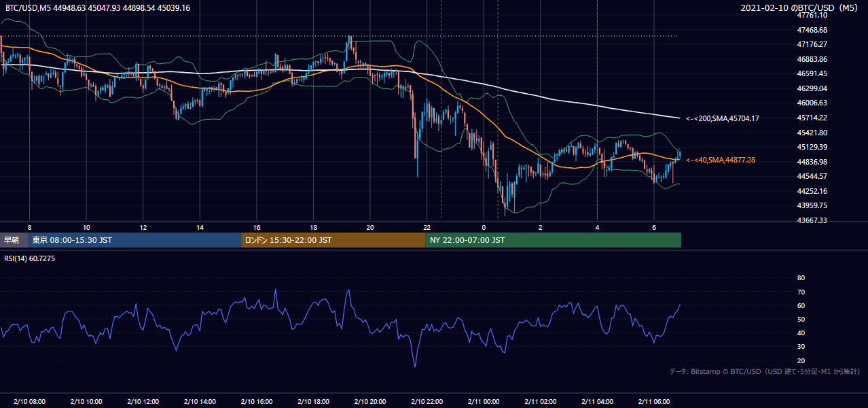The image size is (868, 408).
Task: Select the NY 22:00-07:00 JST session bar
Action: 554,240
